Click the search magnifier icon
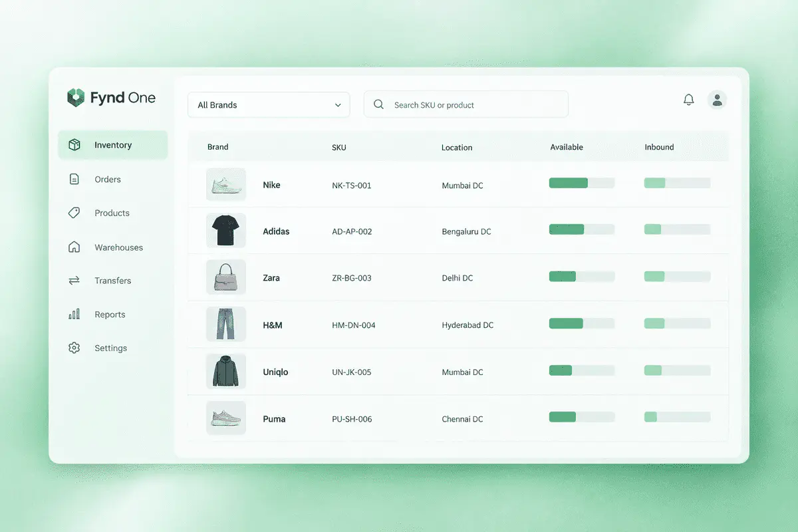 [x=379, y=104]
